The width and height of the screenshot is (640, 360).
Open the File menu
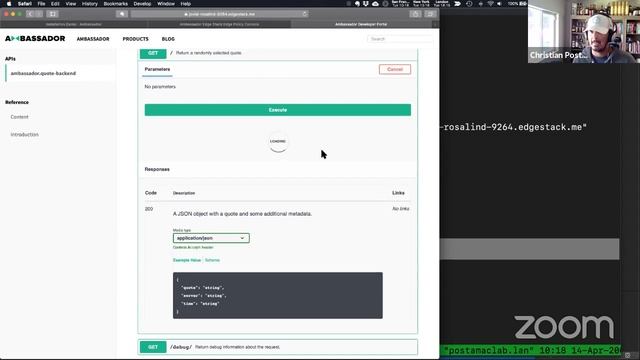point(41,4)
